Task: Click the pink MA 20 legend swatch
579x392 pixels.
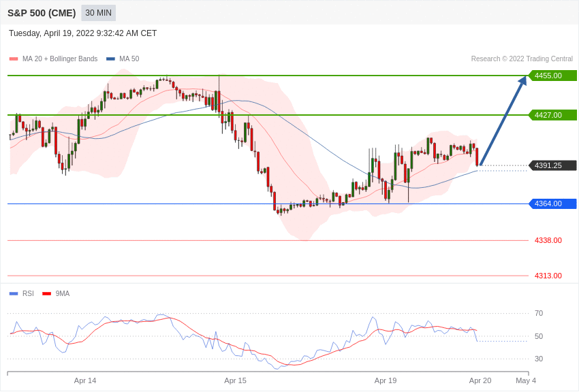Action: pyautogui.click(x=14, y=59)
